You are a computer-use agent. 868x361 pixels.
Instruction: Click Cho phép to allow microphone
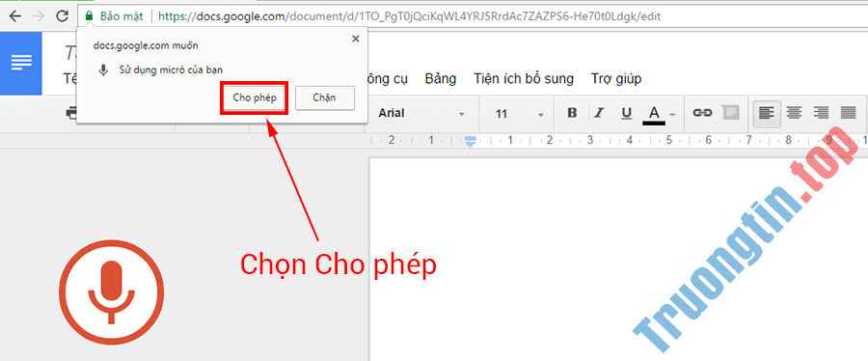pyautogui.click(x=255, y=98)
